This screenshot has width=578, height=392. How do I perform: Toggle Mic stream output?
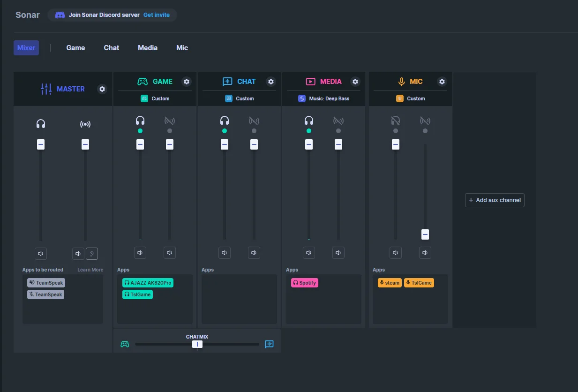(425, 121)
